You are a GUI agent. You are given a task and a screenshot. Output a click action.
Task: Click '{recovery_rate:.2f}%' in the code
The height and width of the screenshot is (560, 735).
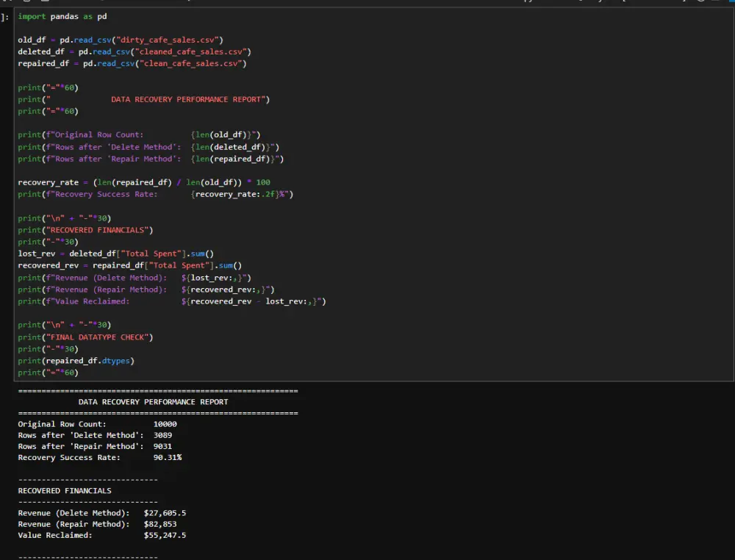[237, 194]
